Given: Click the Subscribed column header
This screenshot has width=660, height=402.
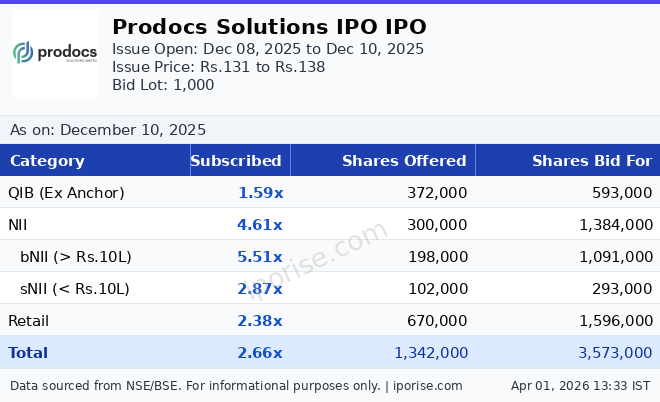Looking at the screenshot, I should tap(236, 161).
